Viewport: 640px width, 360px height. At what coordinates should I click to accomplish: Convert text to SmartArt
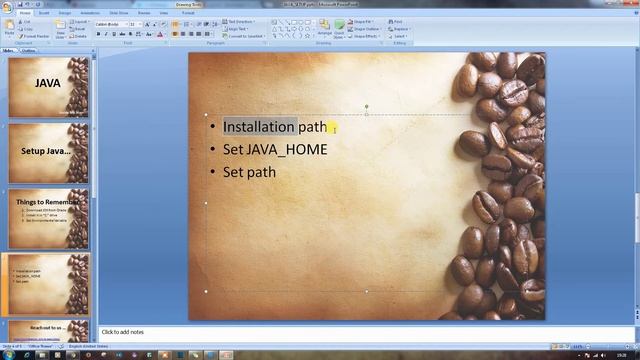[243, 36]
